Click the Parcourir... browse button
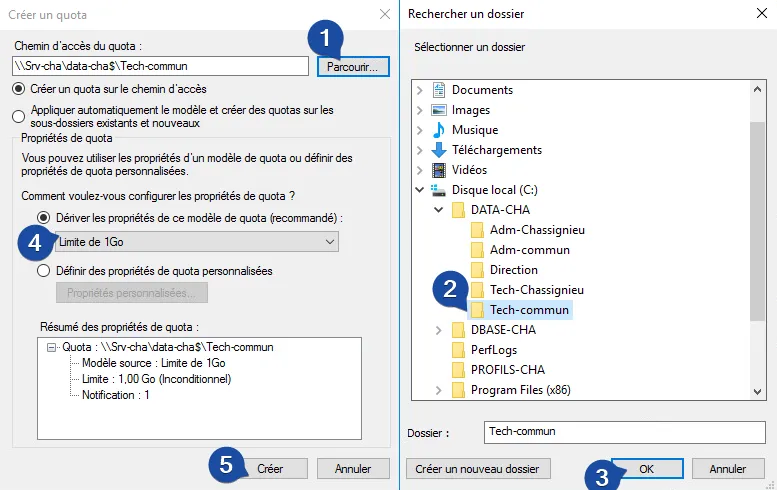 353,67
